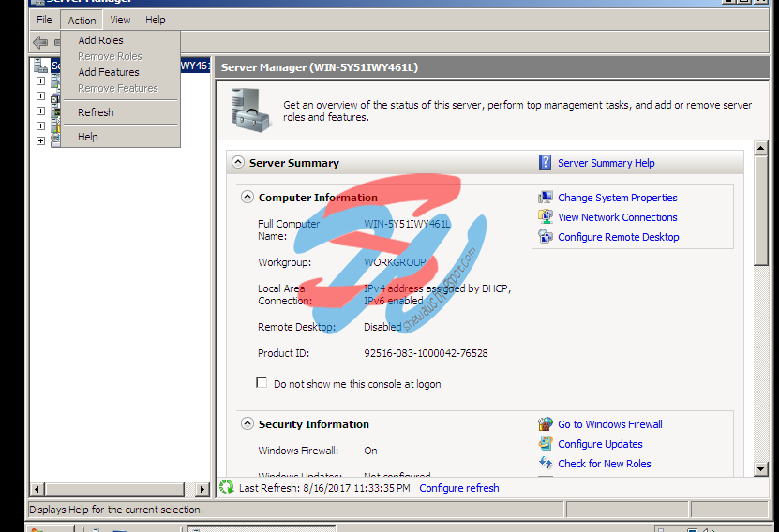Click the Last Refresh timestamp text
Screen dimensions: 779x532
[x=324, y=488]
